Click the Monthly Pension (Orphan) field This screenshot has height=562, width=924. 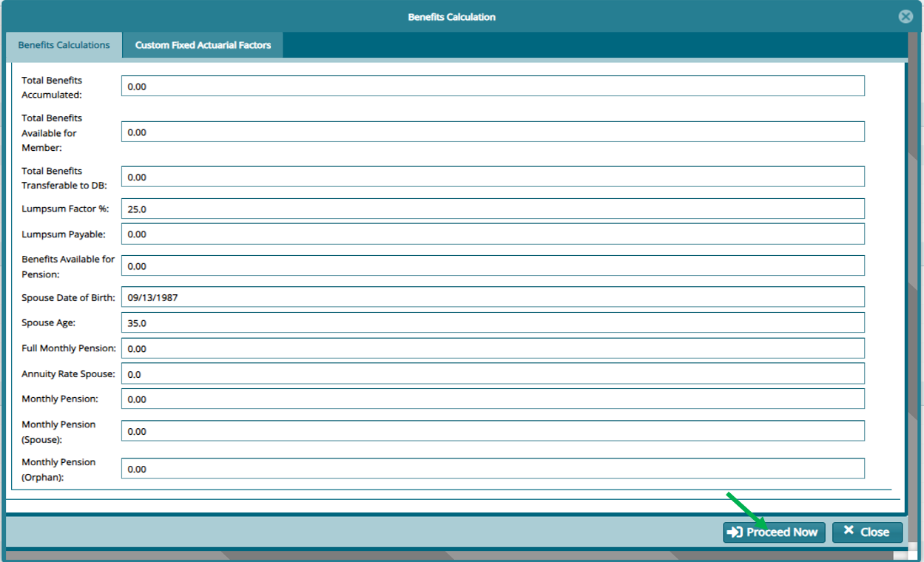[493, 469]
